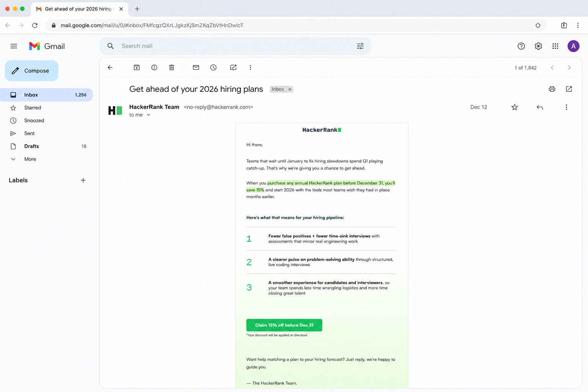The image size is (588, 392).
Task: Click the Labels heading
Action: (18, 180)
